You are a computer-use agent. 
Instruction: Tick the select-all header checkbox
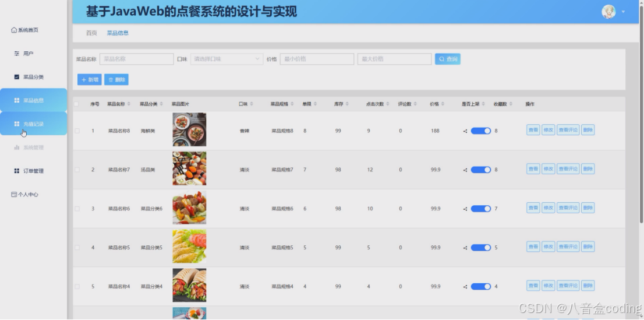(76, 104)
